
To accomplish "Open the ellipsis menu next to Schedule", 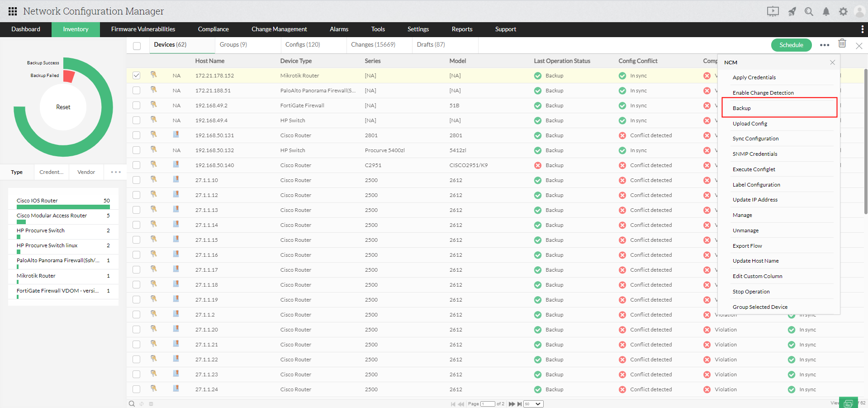I will point(824,45).
